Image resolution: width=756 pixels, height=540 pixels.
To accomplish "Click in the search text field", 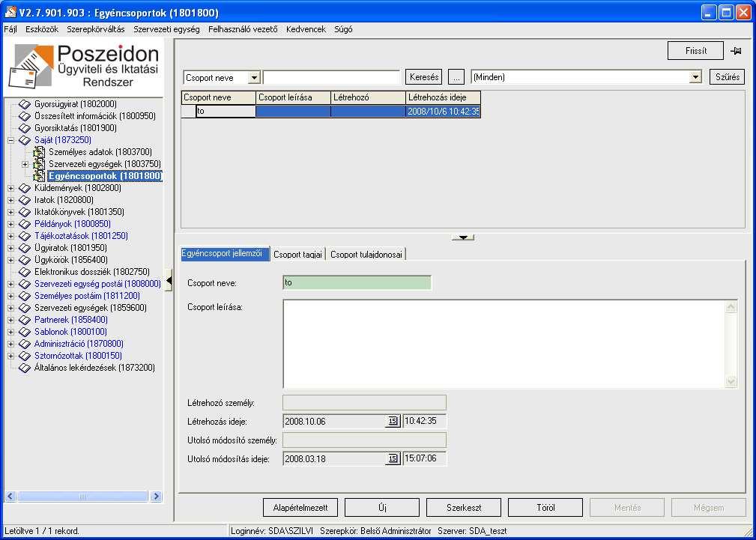I will point(332,77).
